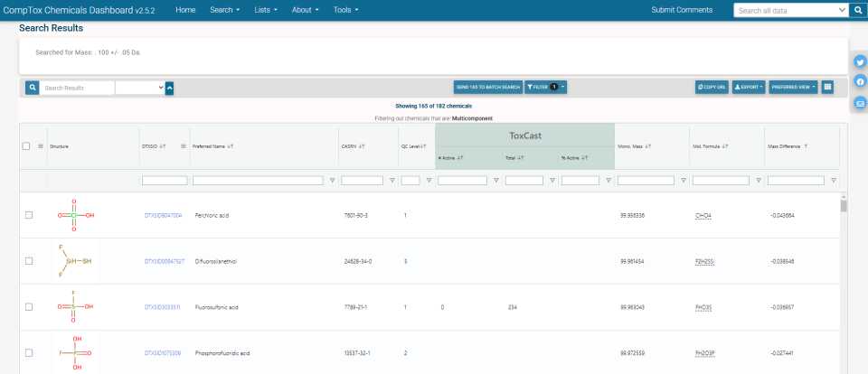Screen dimensions: 868x374
Task: Click the email share icon
Action: tap(860, 103)
